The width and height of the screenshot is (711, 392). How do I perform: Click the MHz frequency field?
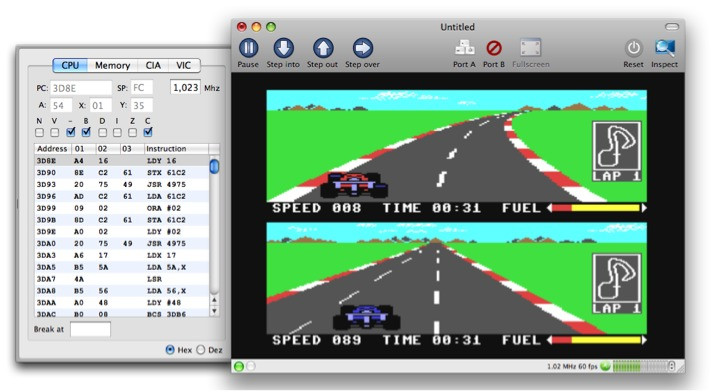click(x=185, y=87)
